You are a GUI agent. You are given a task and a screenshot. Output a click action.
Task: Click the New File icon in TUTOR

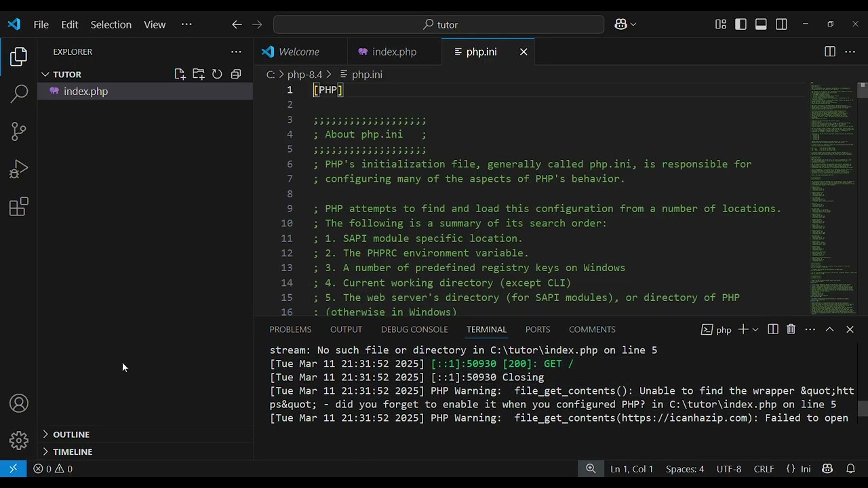pyautogui.click(x=180, y=75)
